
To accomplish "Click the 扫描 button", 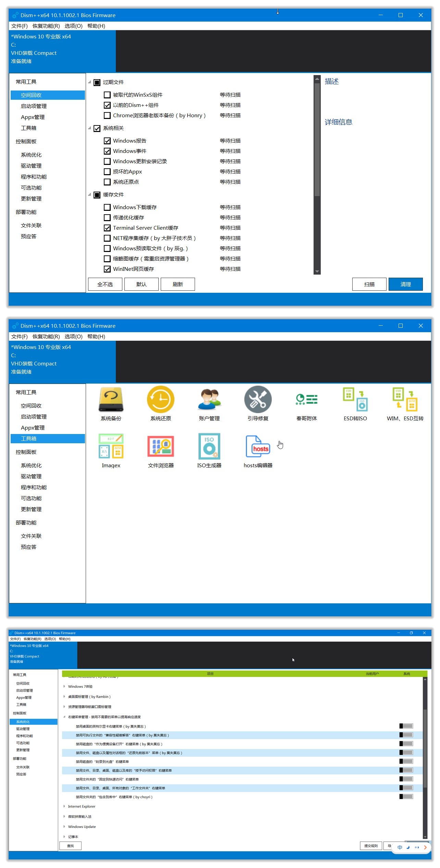I will pos(369,284).
